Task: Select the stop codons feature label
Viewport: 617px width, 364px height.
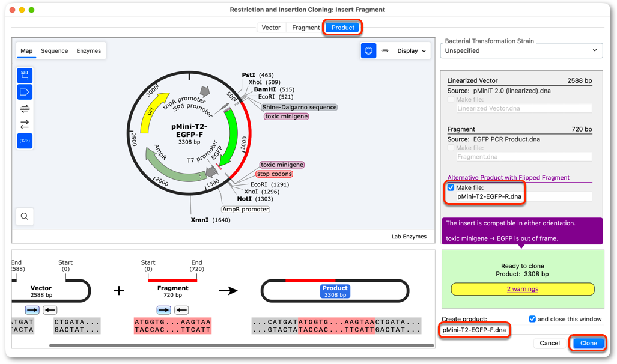Action: tap(275, 174)
